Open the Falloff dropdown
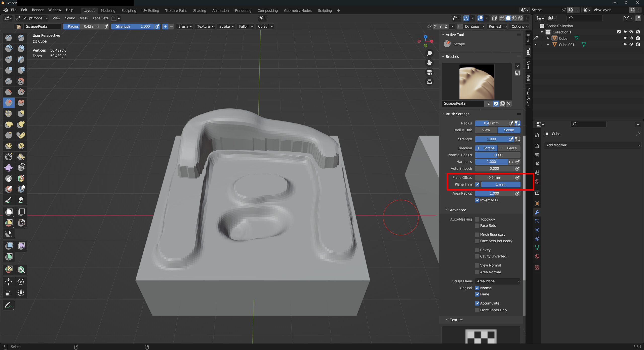 246,26
